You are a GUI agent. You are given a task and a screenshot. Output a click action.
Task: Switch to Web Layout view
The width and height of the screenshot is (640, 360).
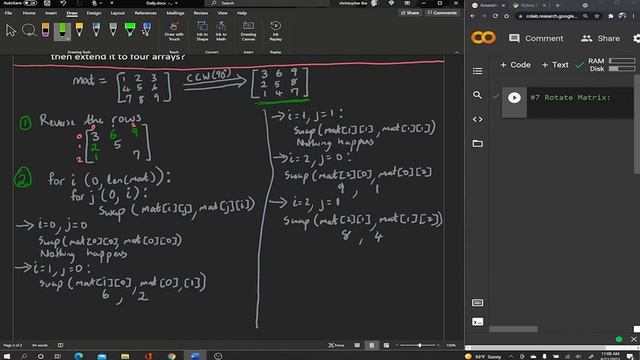tap(386, 345)
